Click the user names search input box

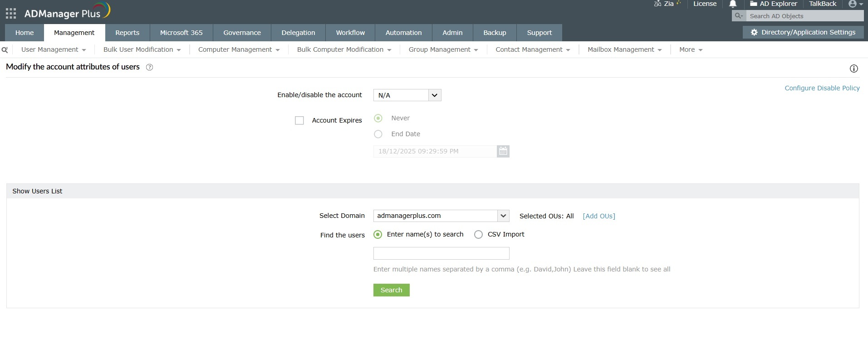pyautogui.click(x=441, y=253)
